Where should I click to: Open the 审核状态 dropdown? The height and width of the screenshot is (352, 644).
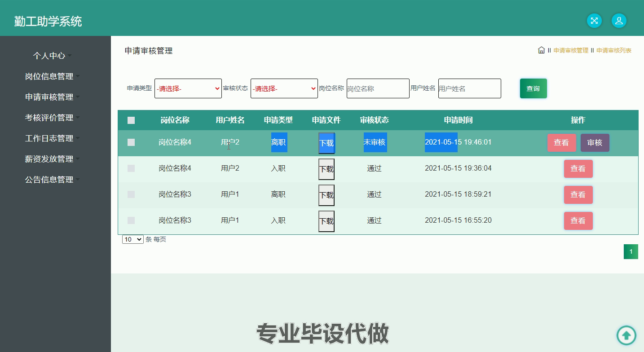[284, 88]
